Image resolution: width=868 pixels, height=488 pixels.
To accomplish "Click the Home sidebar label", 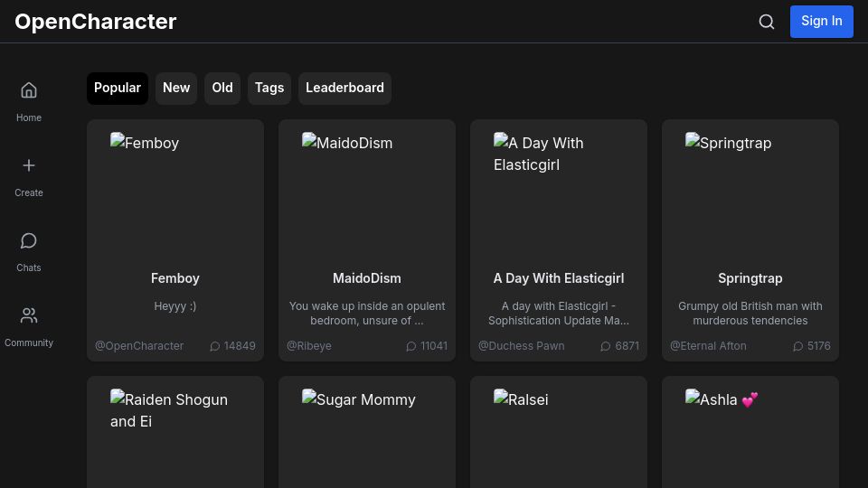I will [x=29, y=117].
